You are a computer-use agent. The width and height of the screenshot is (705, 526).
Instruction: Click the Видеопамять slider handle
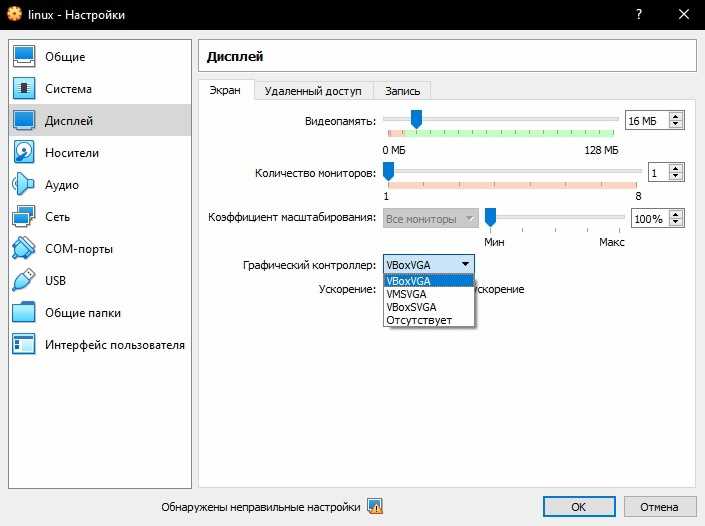(416, 120)
